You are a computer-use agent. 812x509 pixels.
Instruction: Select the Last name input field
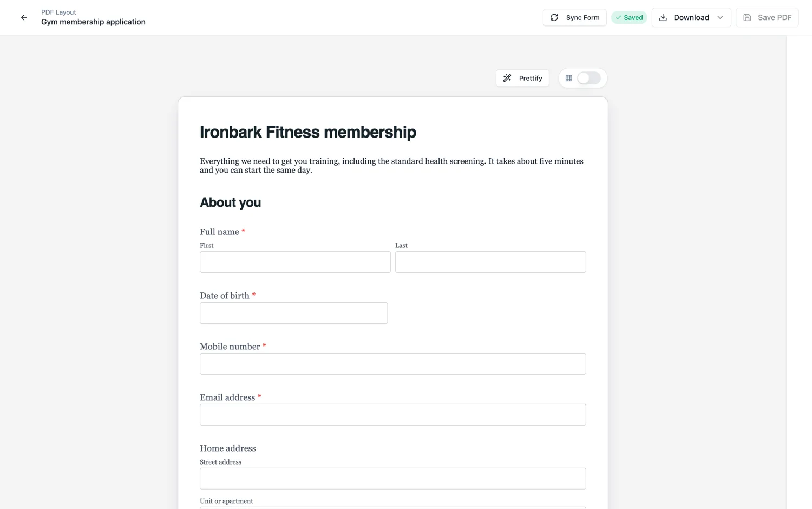coord(490,262)
